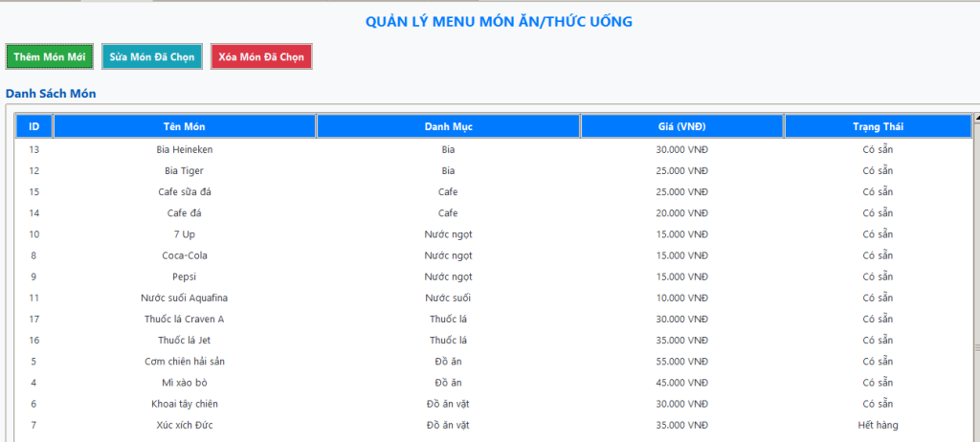Sort by the Tên Món column header

(185, 126)
